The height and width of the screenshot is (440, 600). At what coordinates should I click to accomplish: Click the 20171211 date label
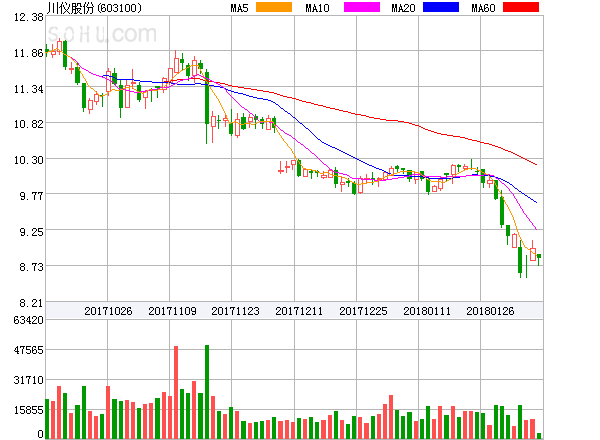point(299,311)
